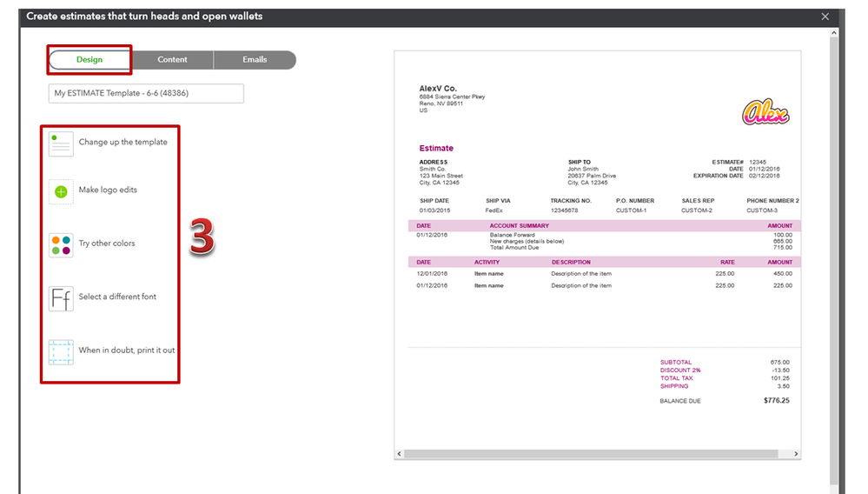Click the BALANCE DUE label
The width and height of the screenshot is (868, 494).
click(680, 401)
